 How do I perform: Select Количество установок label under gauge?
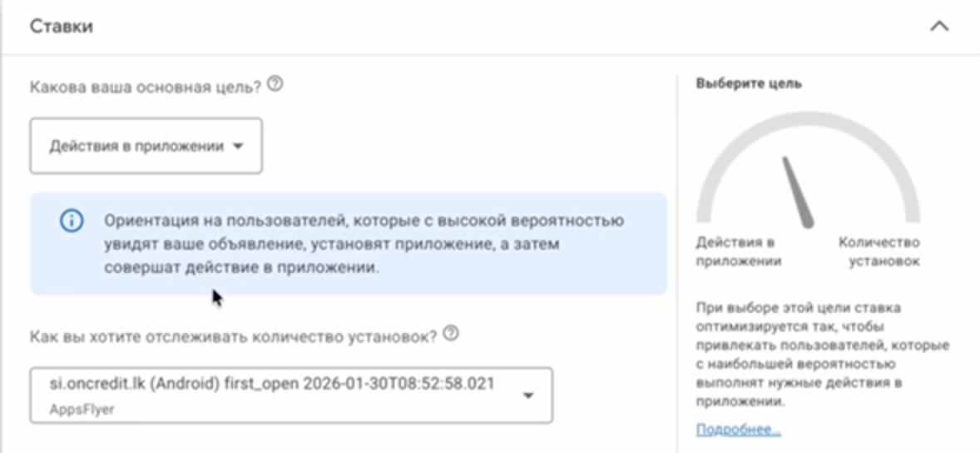[879, 251]
